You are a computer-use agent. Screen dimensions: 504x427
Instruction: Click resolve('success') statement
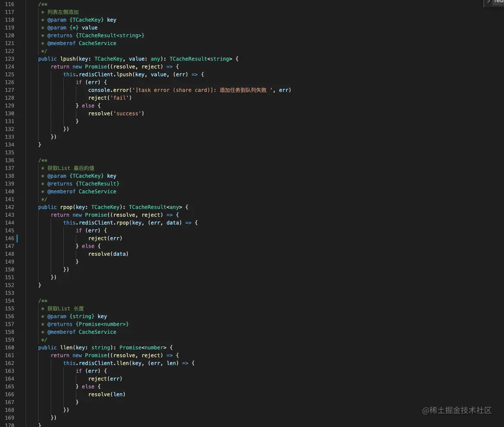pyautogui.click(x=116, y=114)
